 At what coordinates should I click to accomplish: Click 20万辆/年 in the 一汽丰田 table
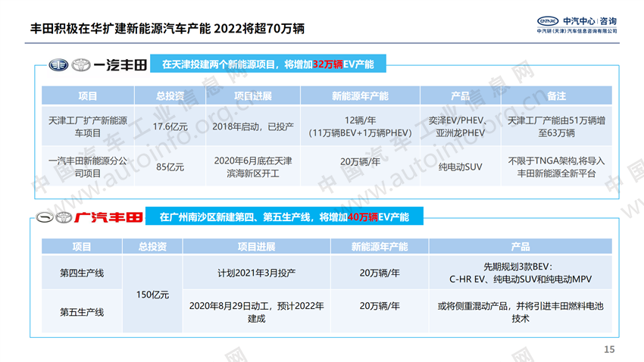coord(360,162)
